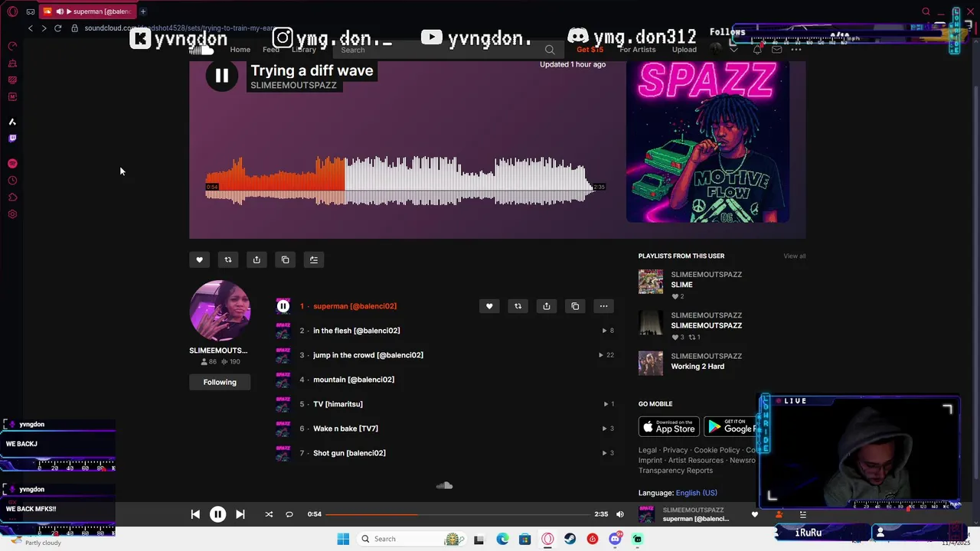Pause superman track in the track list
Image resolution: width=980 pixels, height=551 pixels.
(x=283, y=306)
